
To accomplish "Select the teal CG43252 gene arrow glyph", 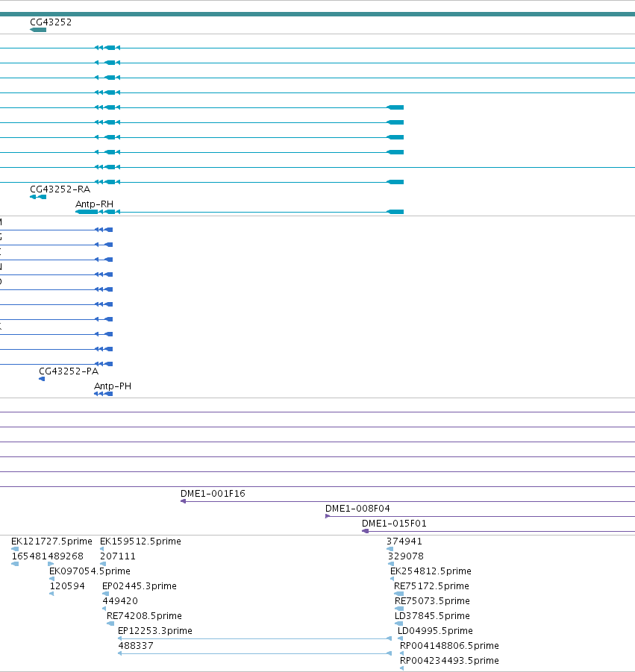I will [38, 30].
